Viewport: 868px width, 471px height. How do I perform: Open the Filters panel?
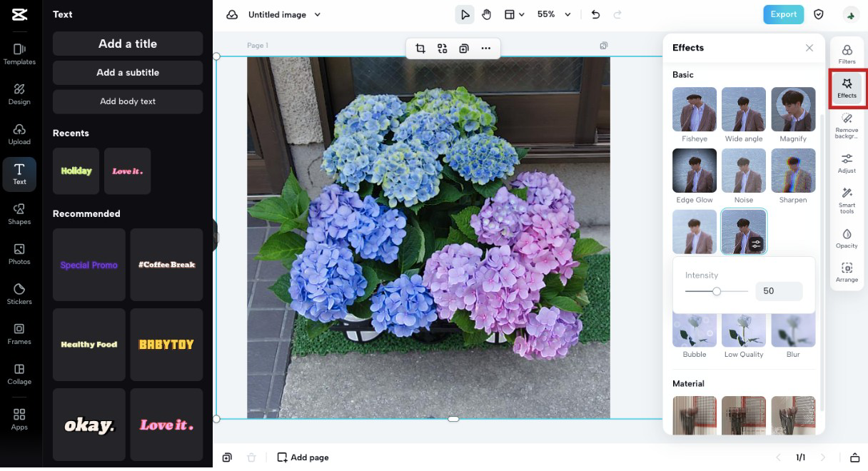coord(847,54)
